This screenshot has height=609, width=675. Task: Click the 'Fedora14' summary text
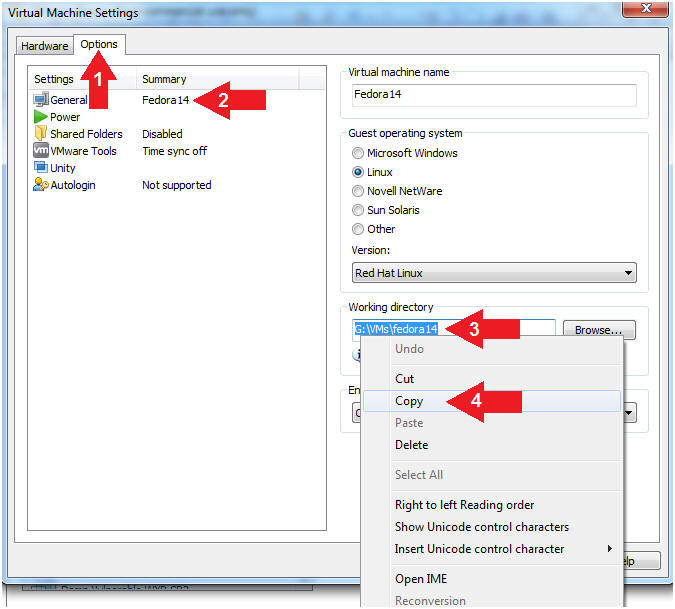[x=166, y=100]
